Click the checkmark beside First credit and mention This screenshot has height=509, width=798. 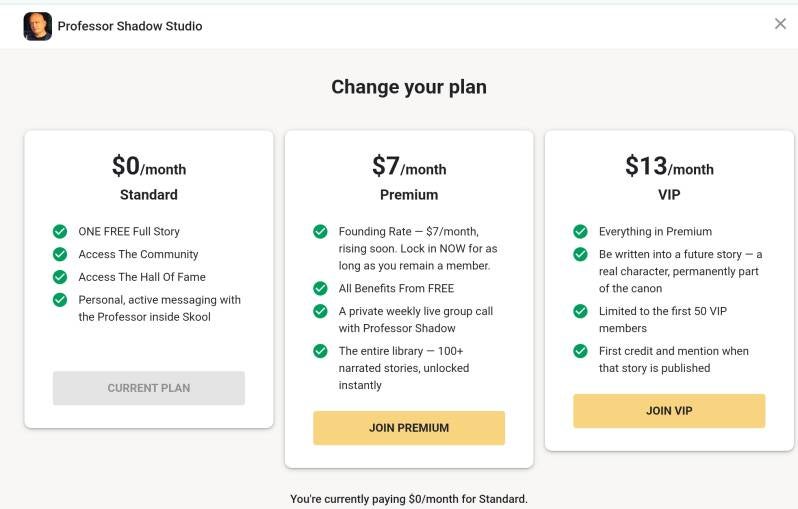580,351
